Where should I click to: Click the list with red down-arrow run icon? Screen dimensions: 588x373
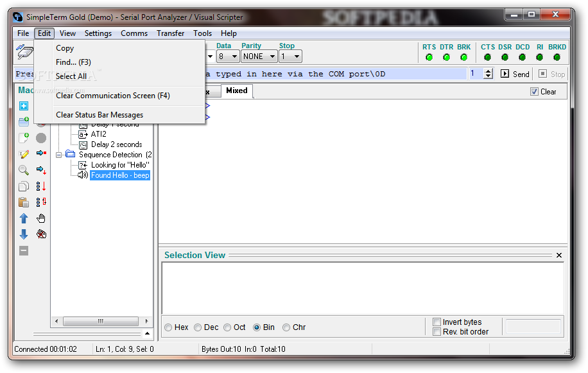[x=41, y=186]
